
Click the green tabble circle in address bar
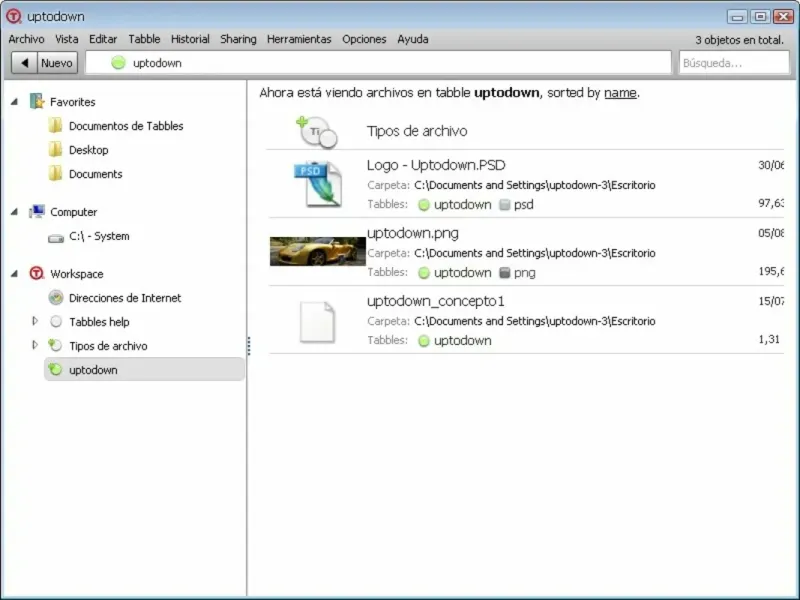coord(118,63)
